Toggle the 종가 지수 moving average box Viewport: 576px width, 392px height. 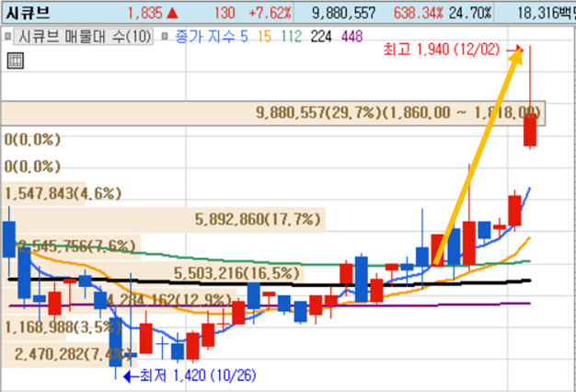pos(165,36)
